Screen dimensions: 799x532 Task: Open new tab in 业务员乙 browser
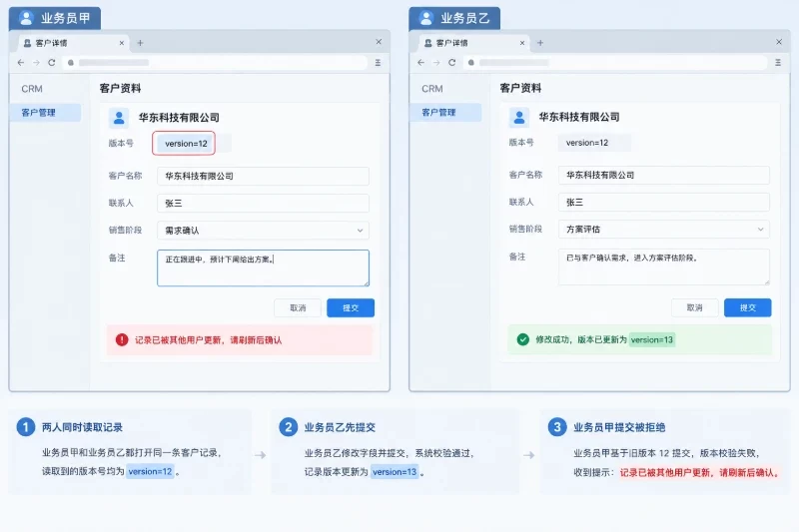[540, 43]
